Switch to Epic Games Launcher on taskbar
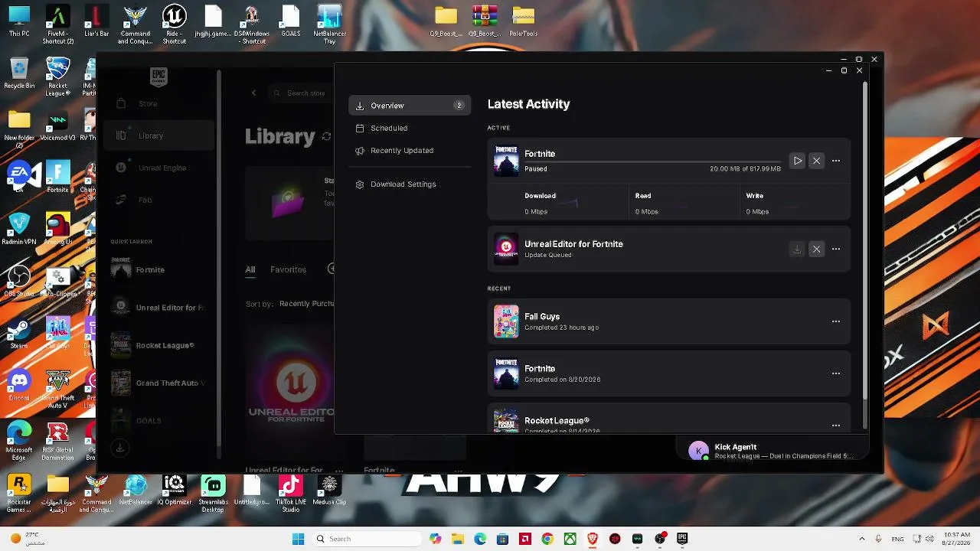The width and height of the screenshot is (980, 551). point(682,539)
